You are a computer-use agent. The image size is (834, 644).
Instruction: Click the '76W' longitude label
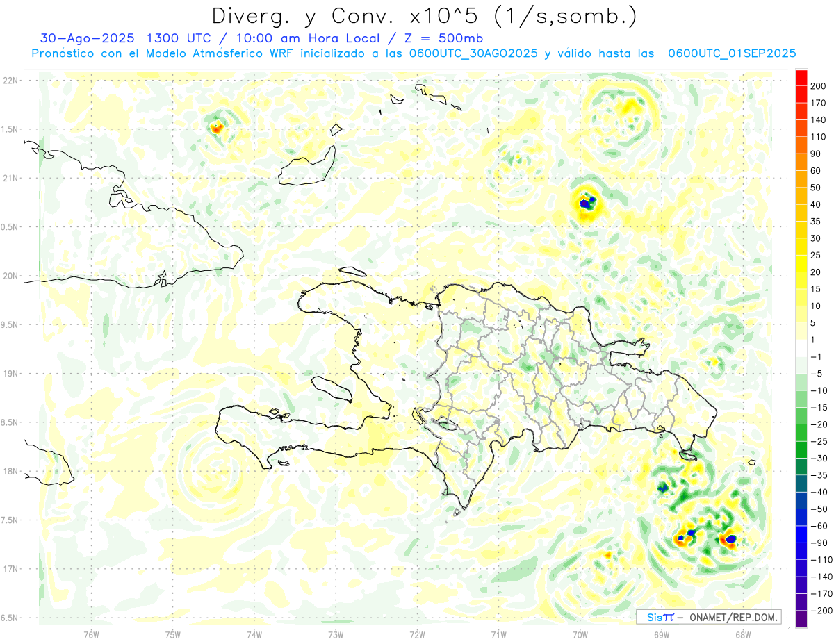tap(91, 634)
